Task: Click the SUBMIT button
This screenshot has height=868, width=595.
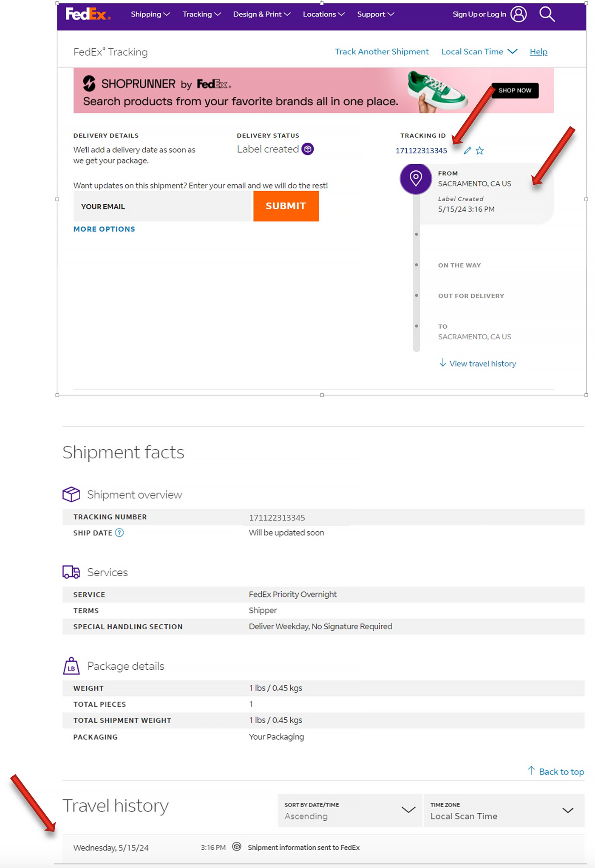Action: [x=286, y=206]
